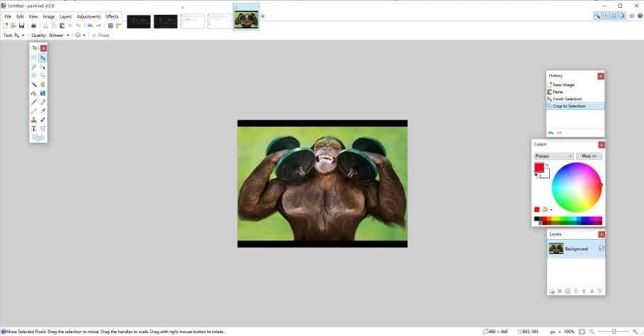Select the Line/Curve tool

(42, 129)
